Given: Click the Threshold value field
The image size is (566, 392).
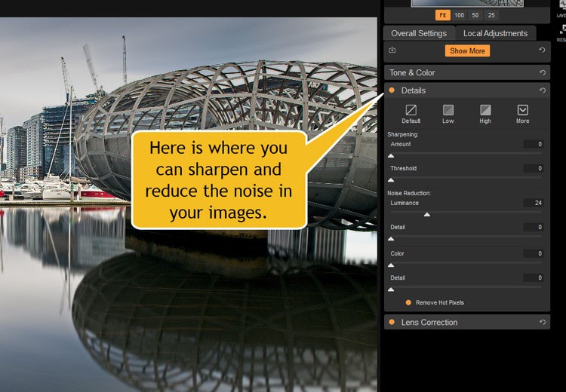Looking at the screenshot, I should coord(533,168).
